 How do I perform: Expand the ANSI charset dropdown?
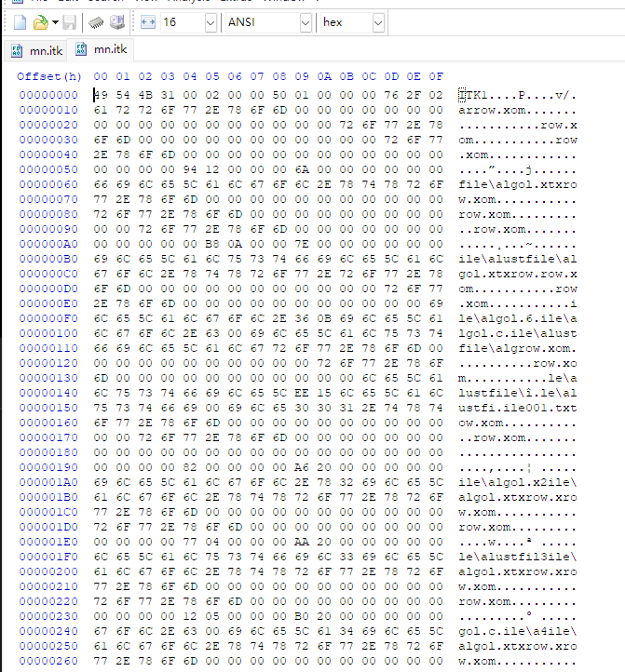click(x=306, y=22)
